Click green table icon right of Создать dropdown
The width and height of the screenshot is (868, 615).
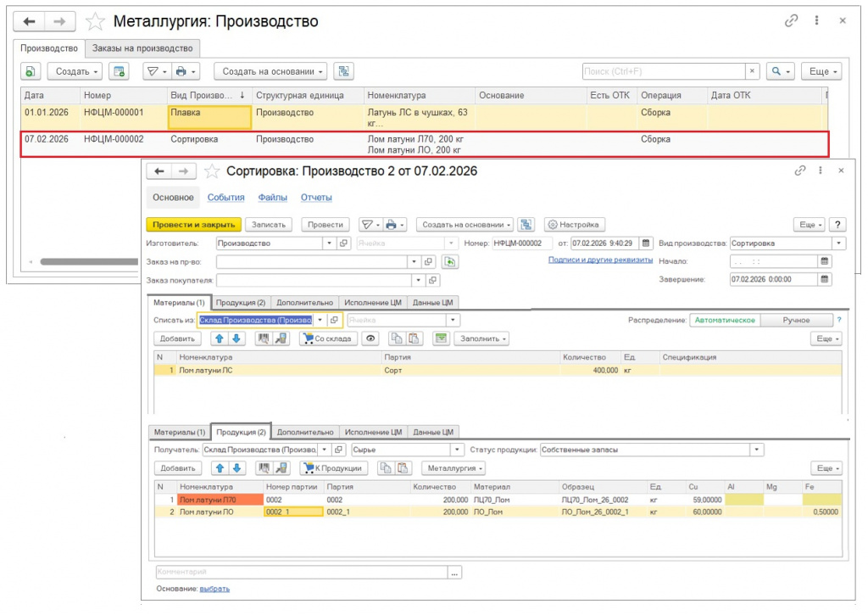click(x=119, y=71)
